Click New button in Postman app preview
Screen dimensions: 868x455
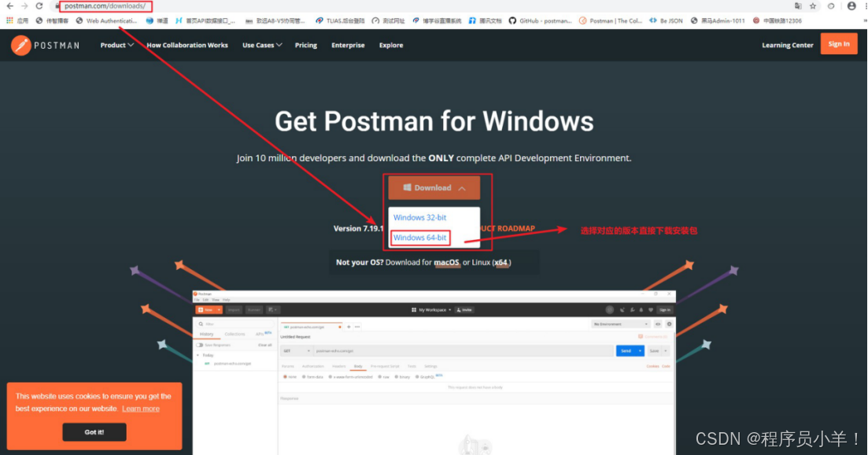205,310
